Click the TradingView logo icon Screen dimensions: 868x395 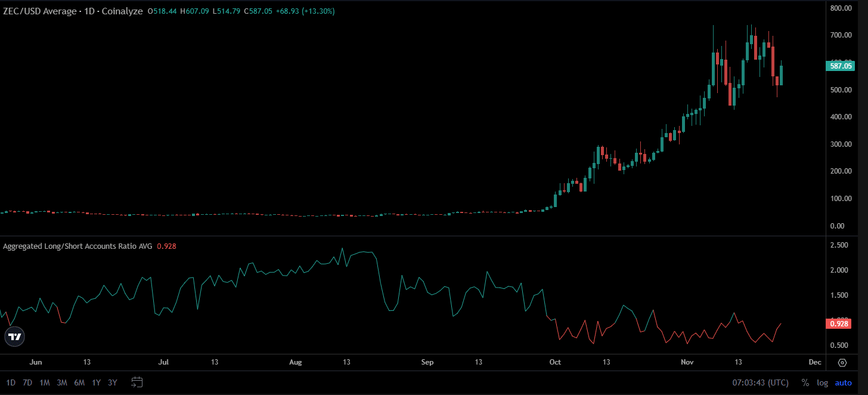pyautogui.click(x=15, y=337)
